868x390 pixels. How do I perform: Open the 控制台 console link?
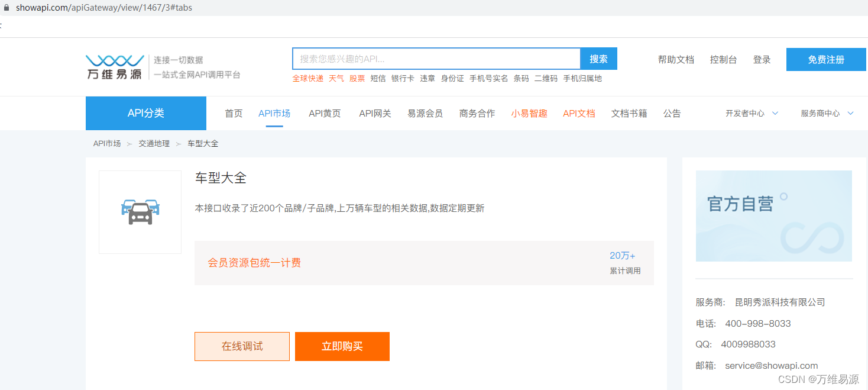coord(723,60)
